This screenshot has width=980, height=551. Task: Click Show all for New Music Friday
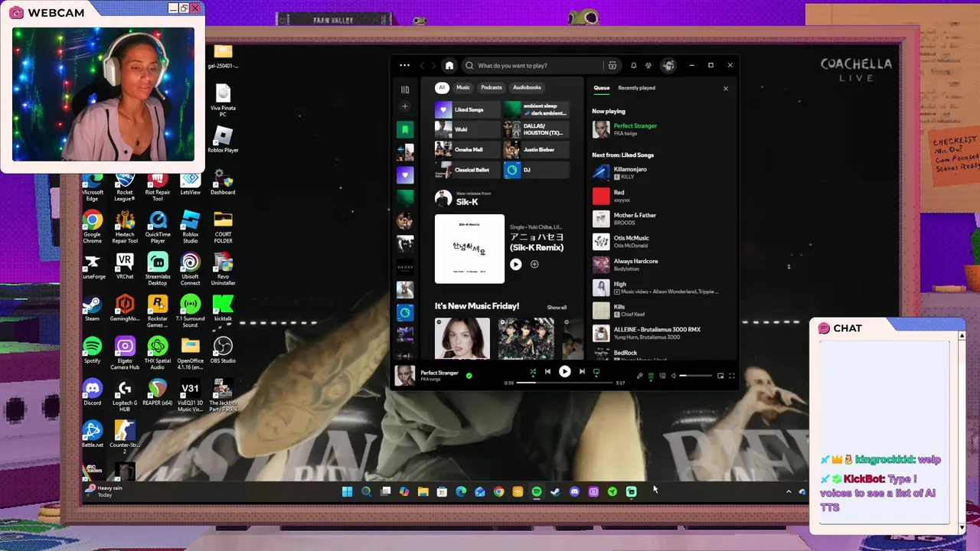click(557, 308)
